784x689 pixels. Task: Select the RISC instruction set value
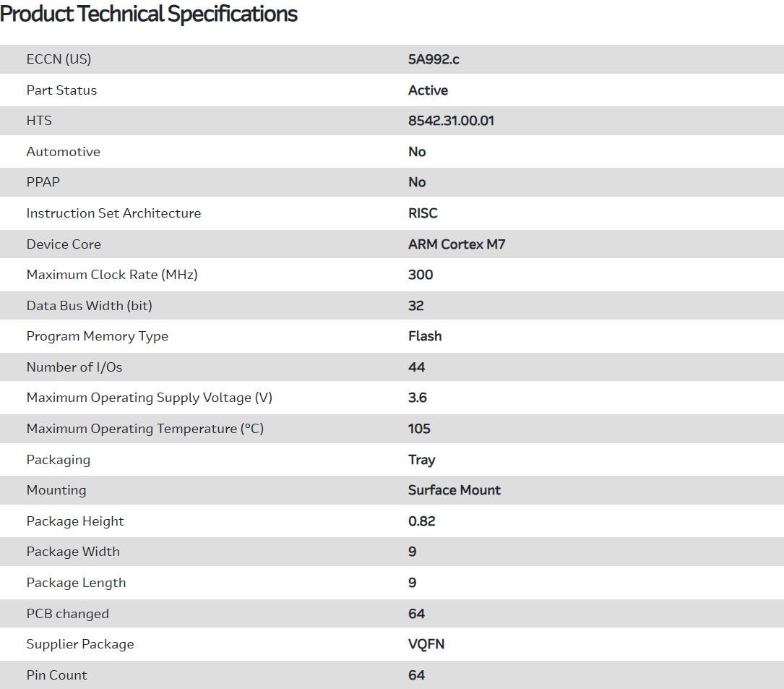(423, 213)
